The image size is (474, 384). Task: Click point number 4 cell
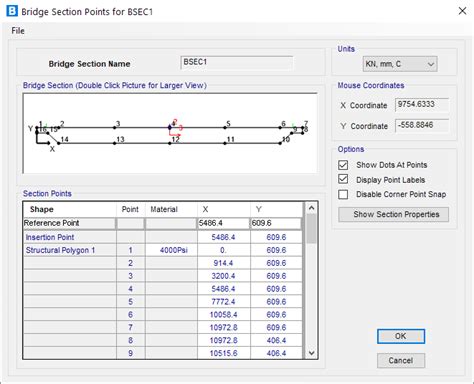coord(131,289)
